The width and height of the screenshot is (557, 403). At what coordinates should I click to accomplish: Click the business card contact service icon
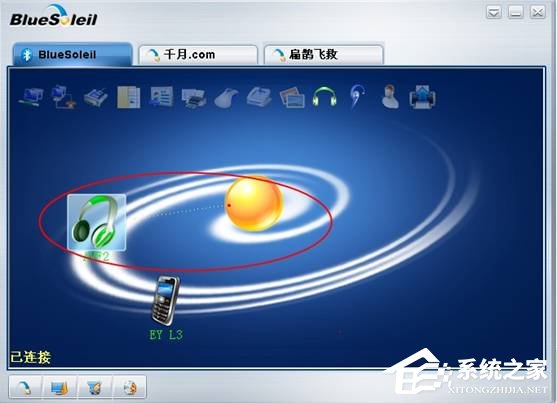click(x=161, y=97)
